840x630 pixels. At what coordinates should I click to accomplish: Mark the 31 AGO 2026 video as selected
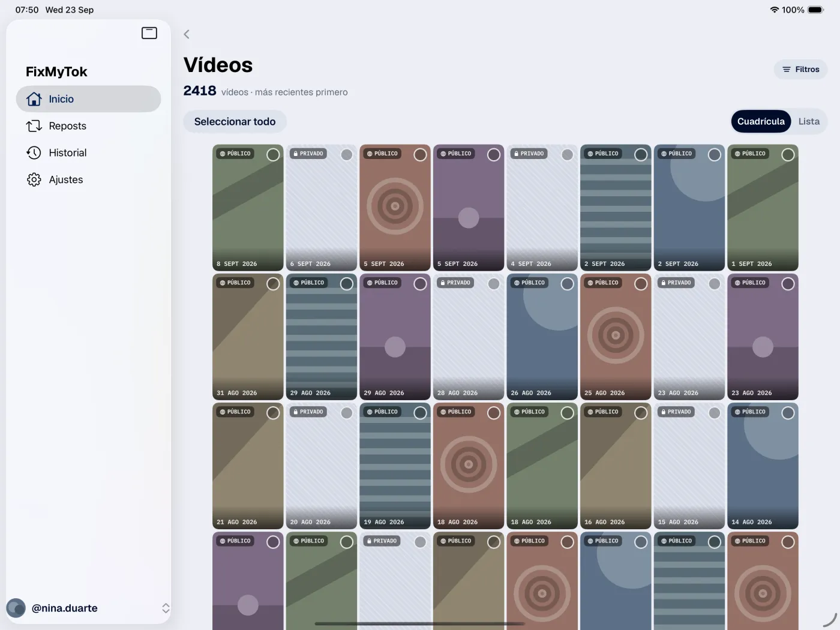(x=273, y=284)
